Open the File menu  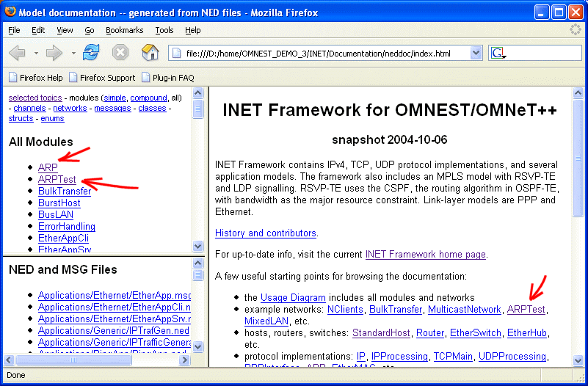pos(14,30)
